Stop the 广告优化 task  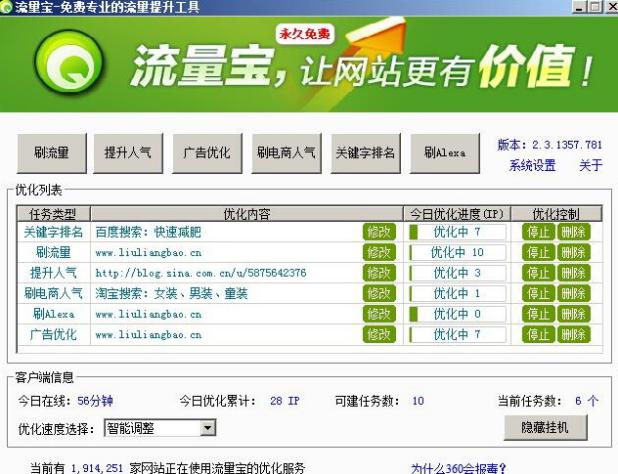click(x=538, y=335)
